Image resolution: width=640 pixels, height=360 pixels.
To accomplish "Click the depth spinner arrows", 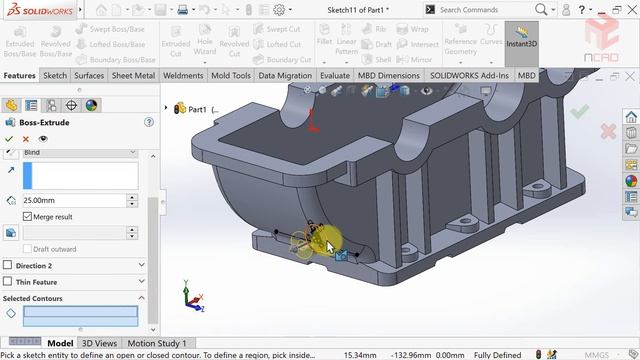I will click(132, 200).
